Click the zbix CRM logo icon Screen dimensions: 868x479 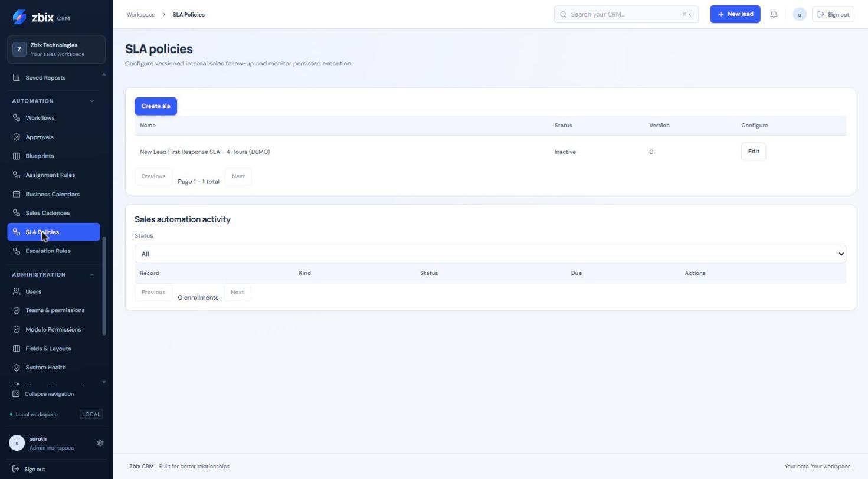pos(19,17)
